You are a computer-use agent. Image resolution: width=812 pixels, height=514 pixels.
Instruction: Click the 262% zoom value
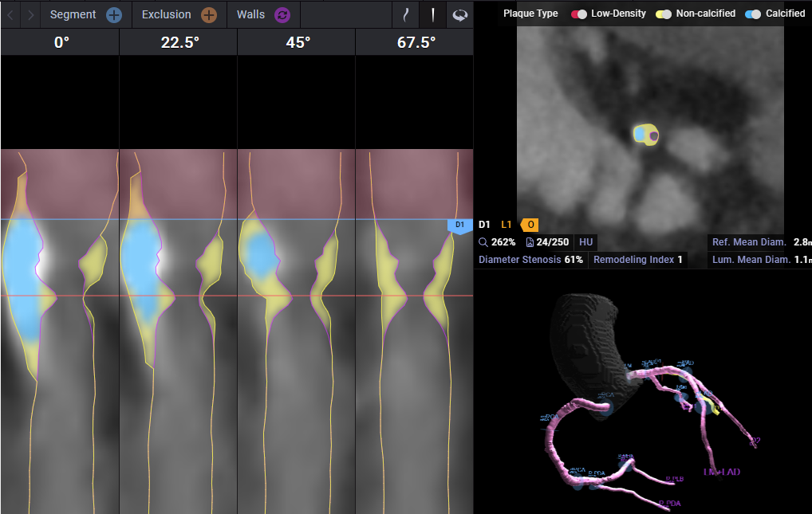503,242
